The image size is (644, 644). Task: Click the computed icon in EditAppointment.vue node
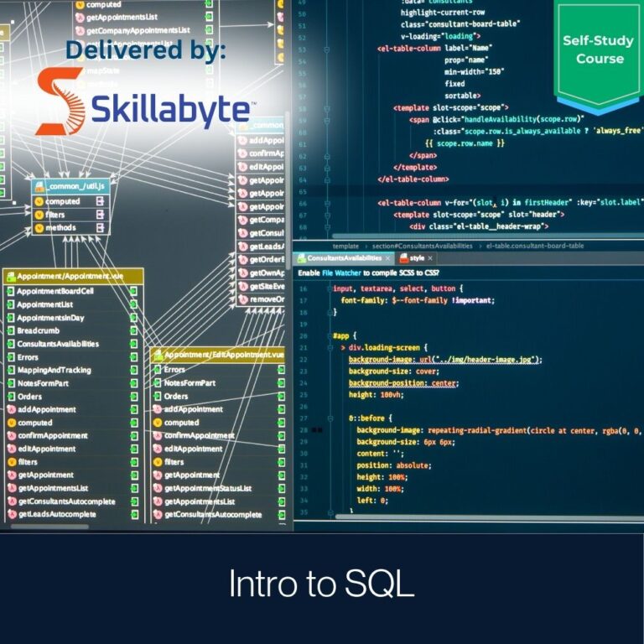pos(158,423)
